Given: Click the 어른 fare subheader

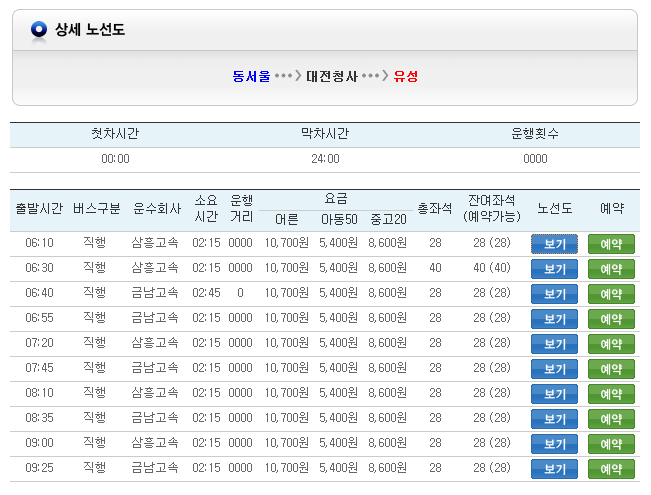Looking at the screenshot, I should 286,219.
